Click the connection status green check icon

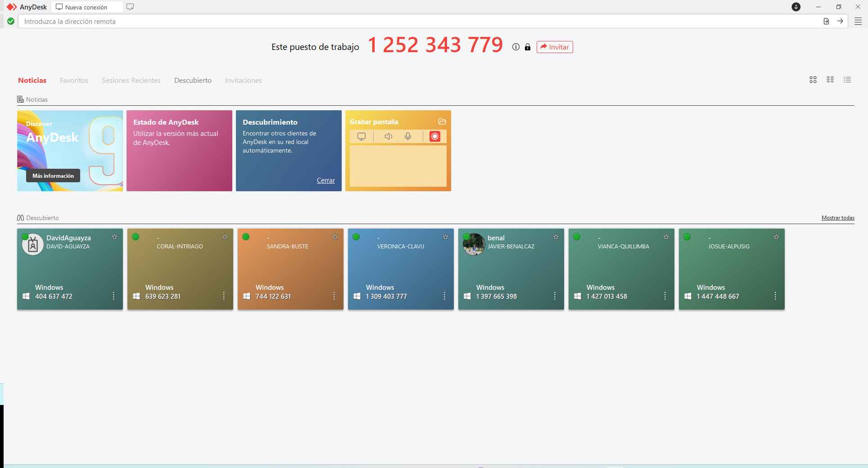(11, 21)
